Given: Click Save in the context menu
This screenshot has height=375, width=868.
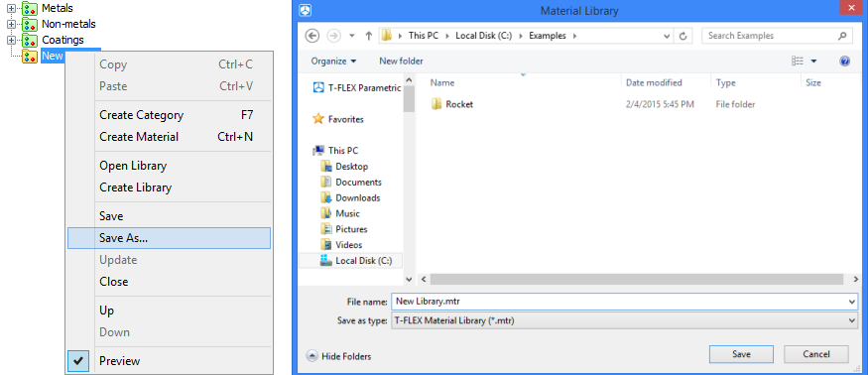Looking at the screenshot, I should pos(169,216).
